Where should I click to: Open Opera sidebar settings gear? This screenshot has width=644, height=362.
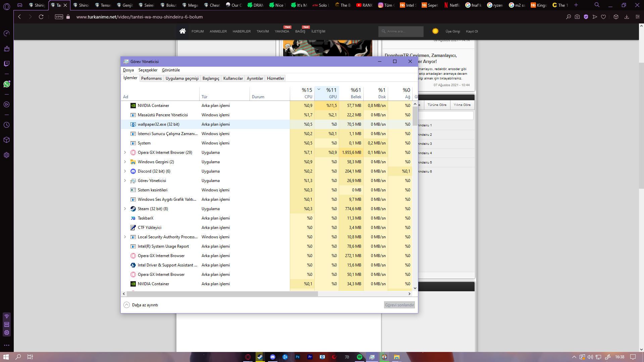click(x=6, y=155)
